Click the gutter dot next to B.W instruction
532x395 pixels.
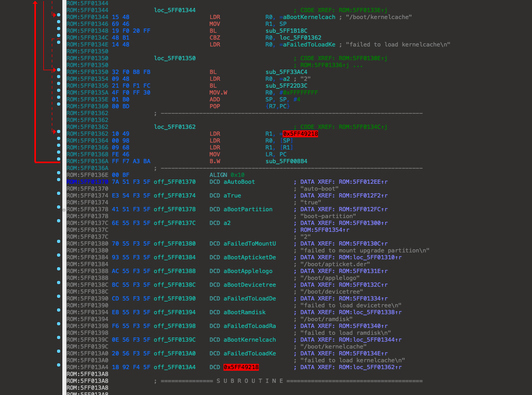coord(59,161)
